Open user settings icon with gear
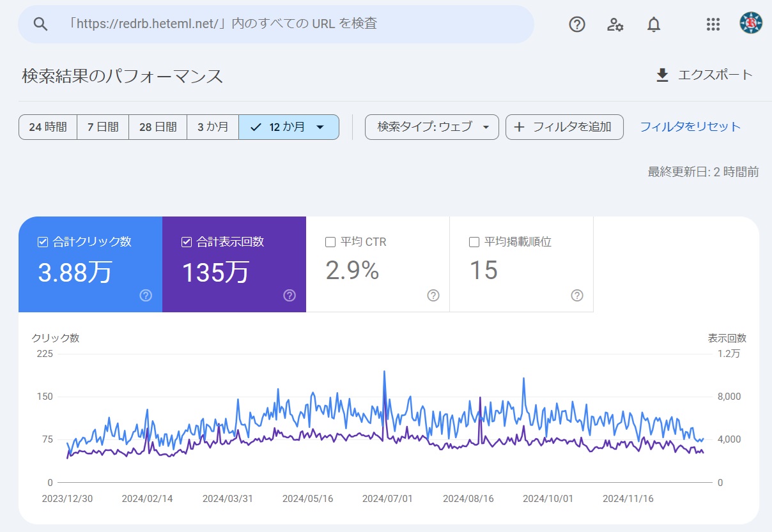Viewport: 772px width, 532px height. [x=615, y=24]
